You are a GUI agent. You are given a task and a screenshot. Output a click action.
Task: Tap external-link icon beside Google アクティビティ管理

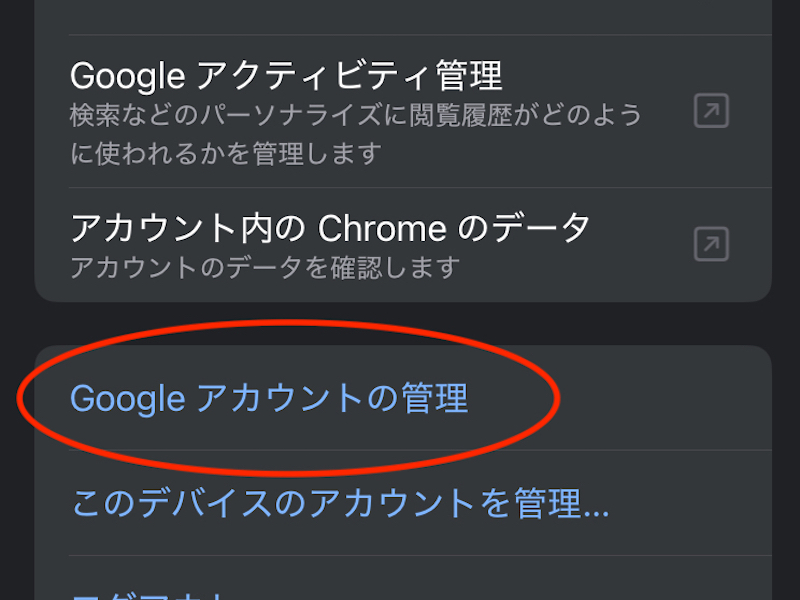point(711,111)
